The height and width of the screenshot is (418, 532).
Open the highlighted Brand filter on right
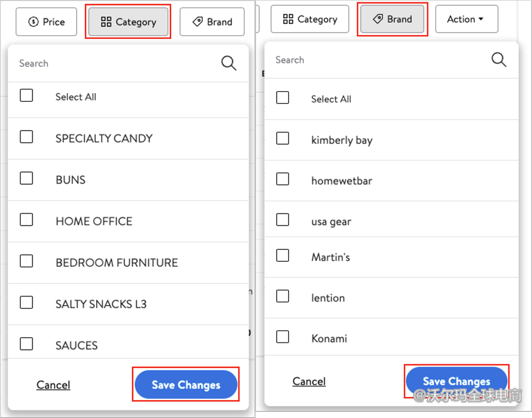point(392,19)
